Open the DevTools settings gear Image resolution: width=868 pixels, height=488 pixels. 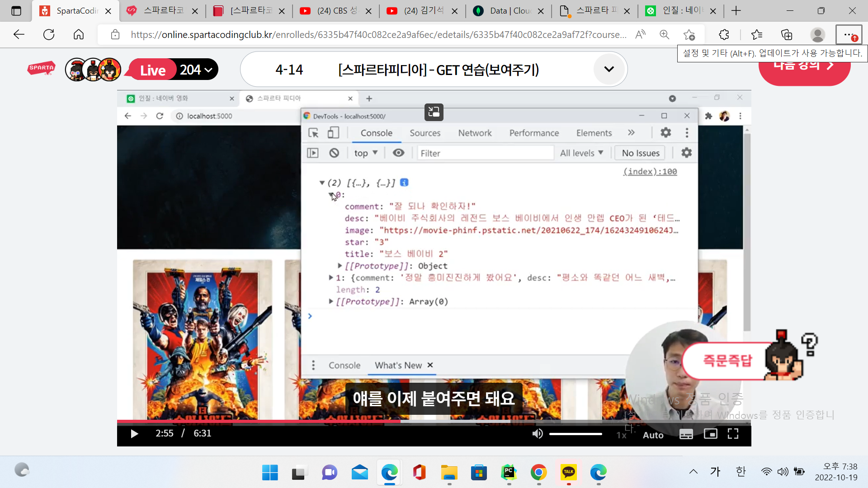665,132
